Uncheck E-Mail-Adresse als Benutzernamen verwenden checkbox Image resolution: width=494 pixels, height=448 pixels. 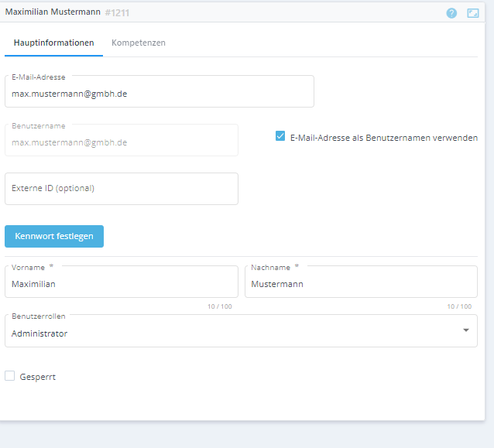coord(280,136)
